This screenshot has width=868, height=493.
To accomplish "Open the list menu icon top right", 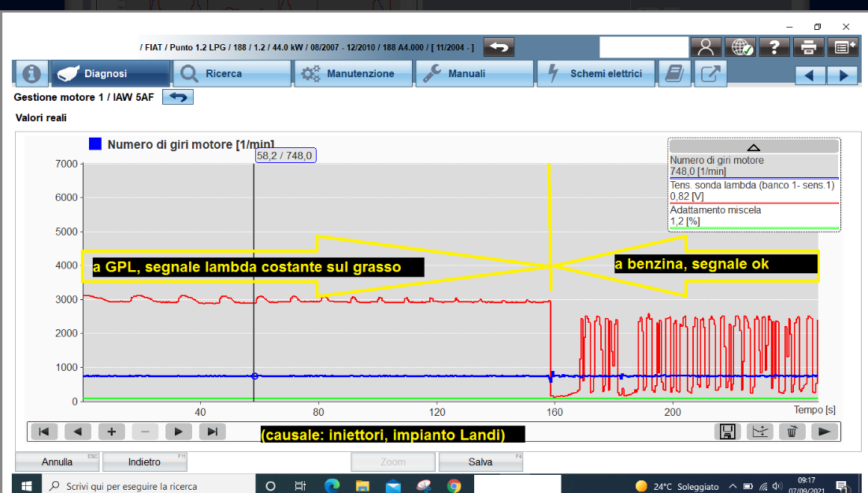I will coord(842,47).
